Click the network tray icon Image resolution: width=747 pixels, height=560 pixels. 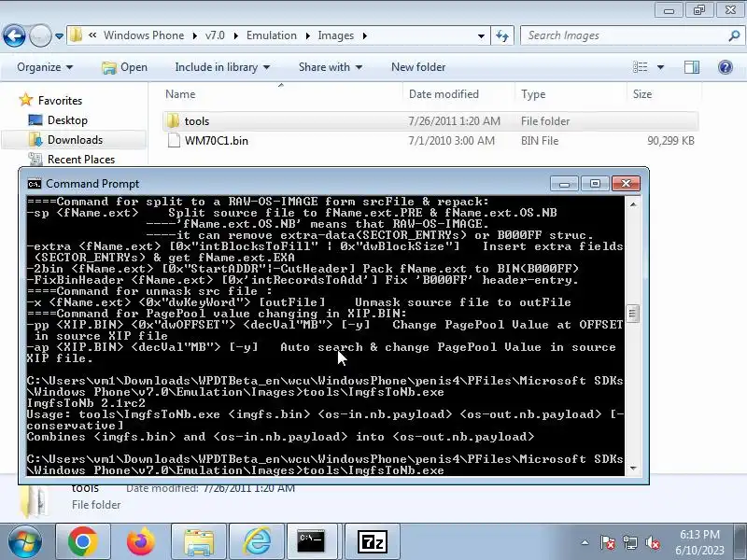(x=629, y=542)
